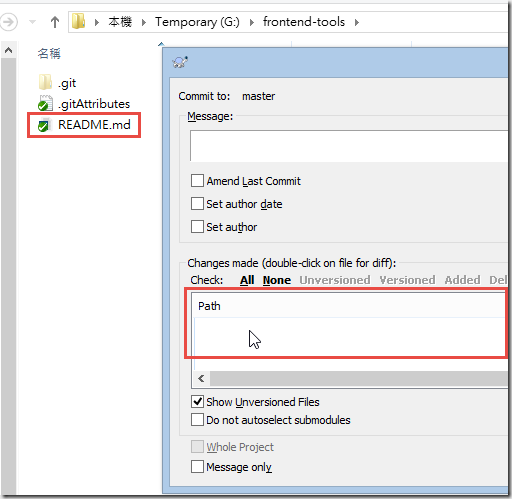This screenshot has width=512, height=499.
Task: Check the Set author date option
Action: coord(197,204)
